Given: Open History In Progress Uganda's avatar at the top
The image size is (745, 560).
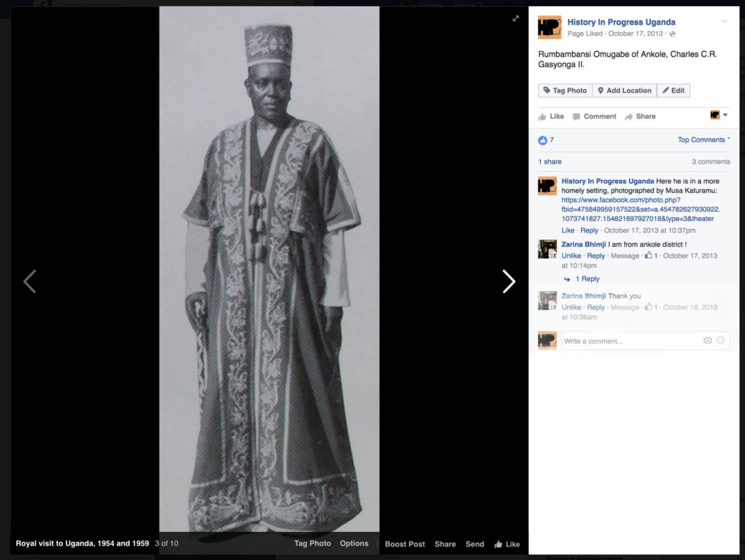Looking at the screenshot, I should (x=549, y=27).
